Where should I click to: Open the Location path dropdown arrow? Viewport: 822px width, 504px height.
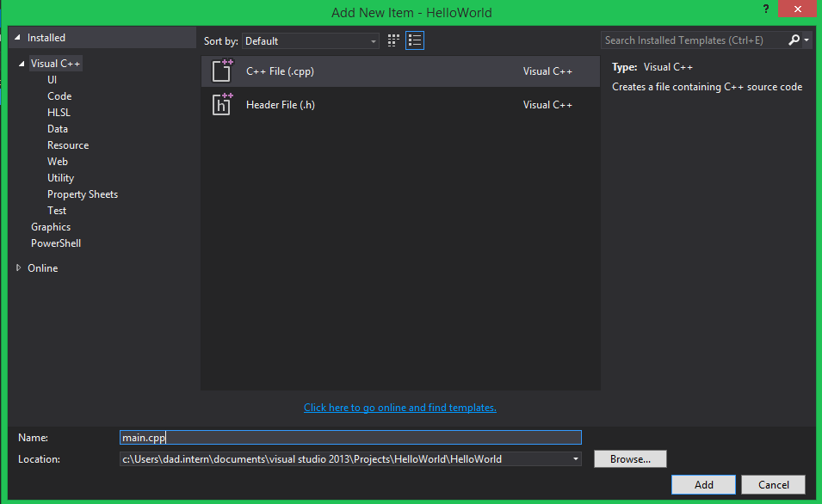pos(575,459)
